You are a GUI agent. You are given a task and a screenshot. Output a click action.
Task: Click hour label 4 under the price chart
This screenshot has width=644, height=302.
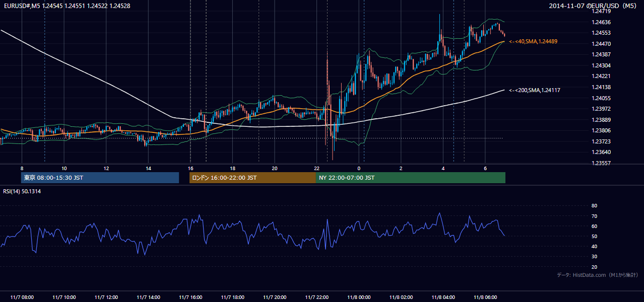(x=443, y=168)
